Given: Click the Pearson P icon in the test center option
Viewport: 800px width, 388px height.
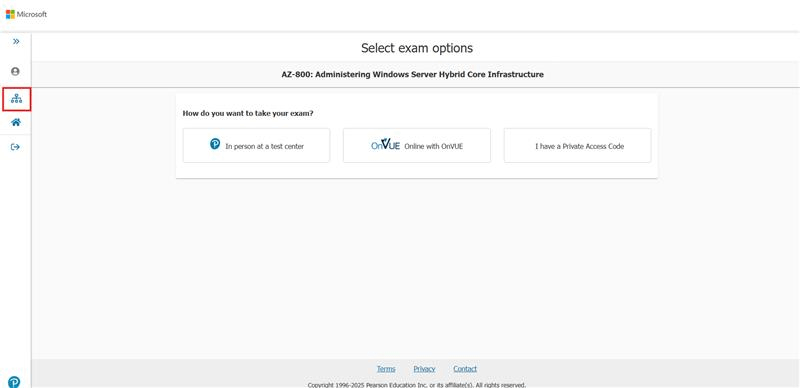Looking at the screenshot, I should click(215, 144).
